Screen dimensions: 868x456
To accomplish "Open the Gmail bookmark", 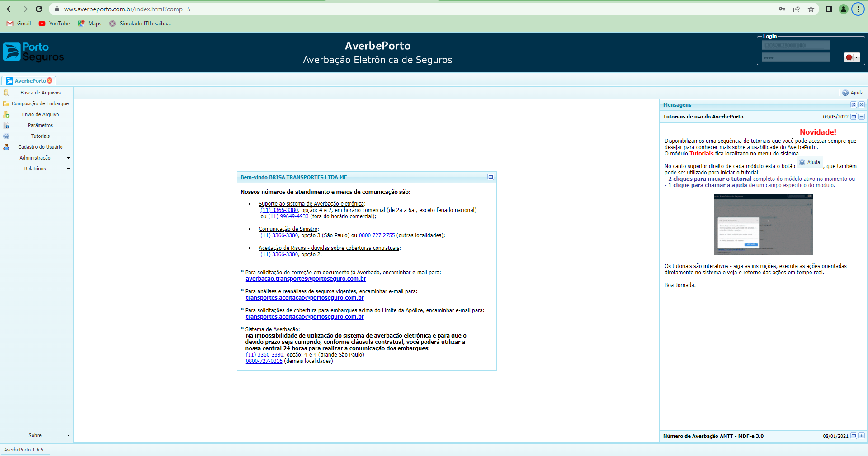I will 19,24.
